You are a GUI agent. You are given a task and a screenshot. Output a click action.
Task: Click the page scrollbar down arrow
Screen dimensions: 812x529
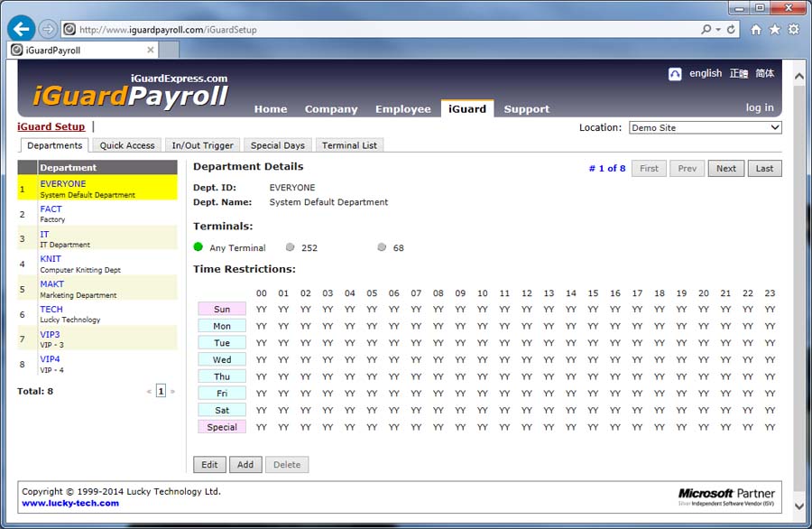coord(798,506)
